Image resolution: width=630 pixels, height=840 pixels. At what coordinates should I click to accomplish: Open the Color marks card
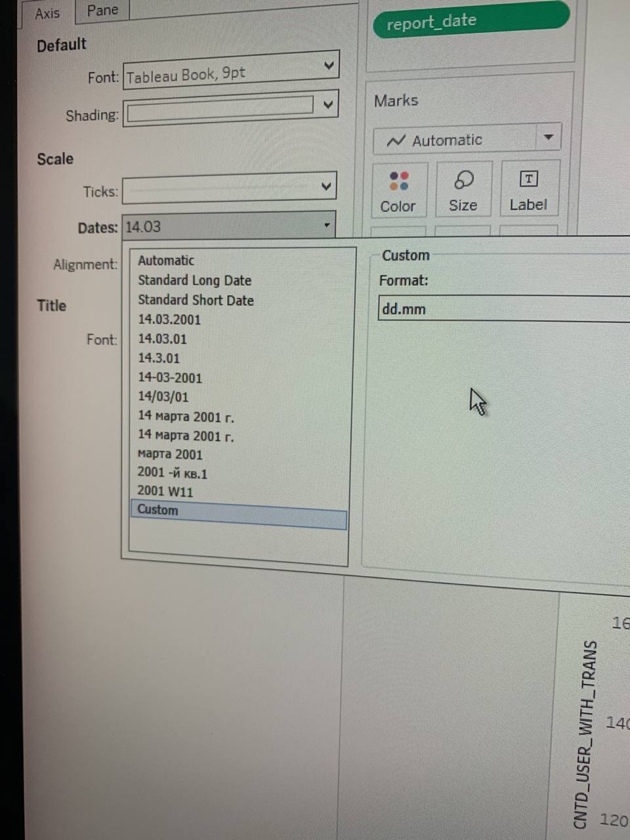point(398,191)
